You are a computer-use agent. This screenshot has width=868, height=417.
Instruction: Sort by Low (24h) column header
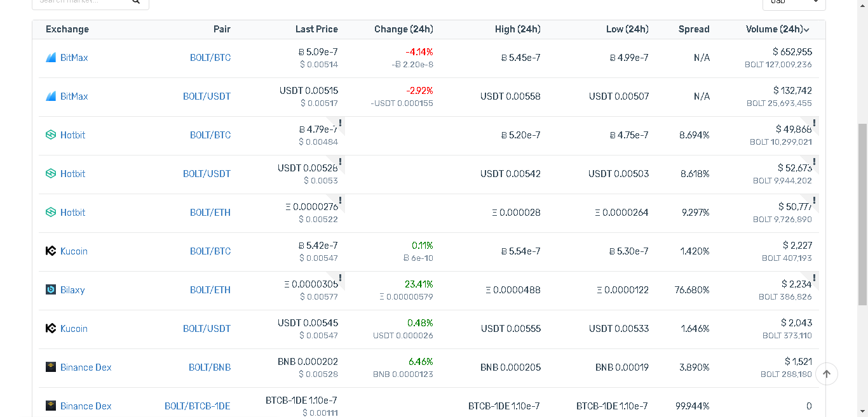tap(627, 29)
